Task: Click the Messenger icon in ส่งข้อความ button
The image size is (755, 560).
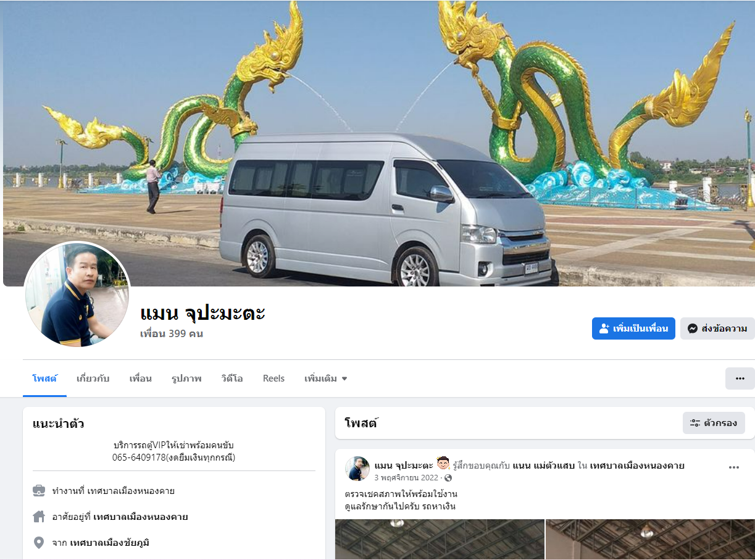Action: pos(693,328)
